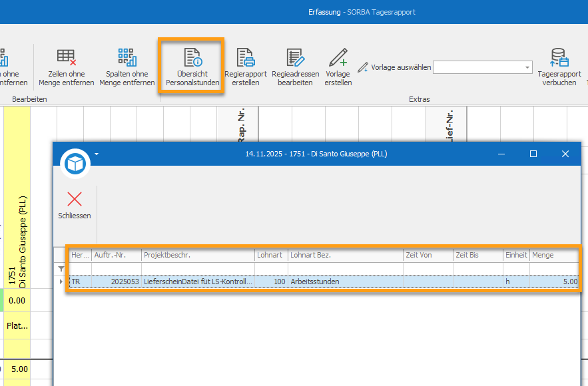This screenshot has height=386, width=588.
Task: Click Her... column header
Action: click(81, 255)
